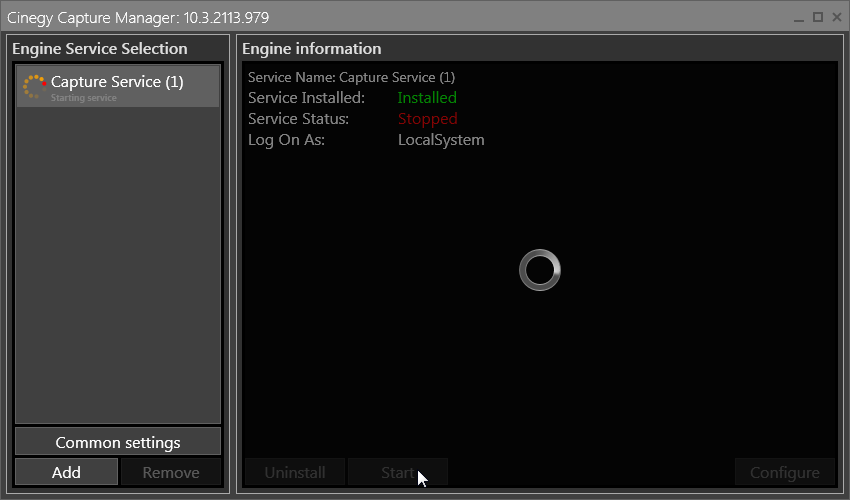Click the red 'Stopped' status text
Screen dimensions: 850x500
pos(428,119)
